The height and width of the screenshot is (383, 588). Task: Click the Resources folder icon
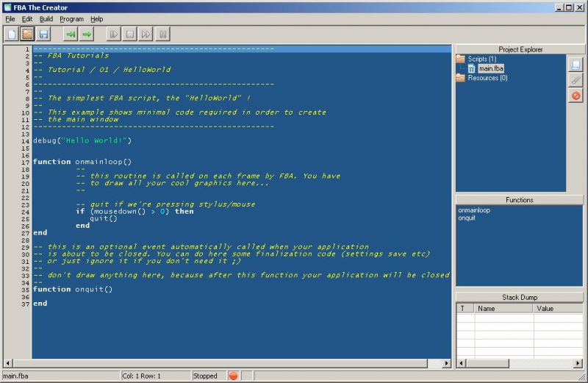(x=461, y=78)
